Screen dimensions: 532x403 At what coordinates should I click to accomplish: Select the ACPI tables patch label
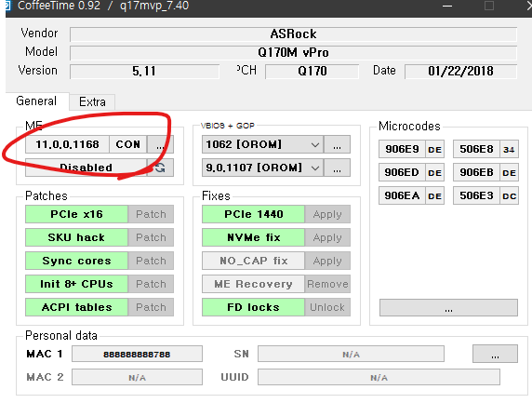click(76, 307)
